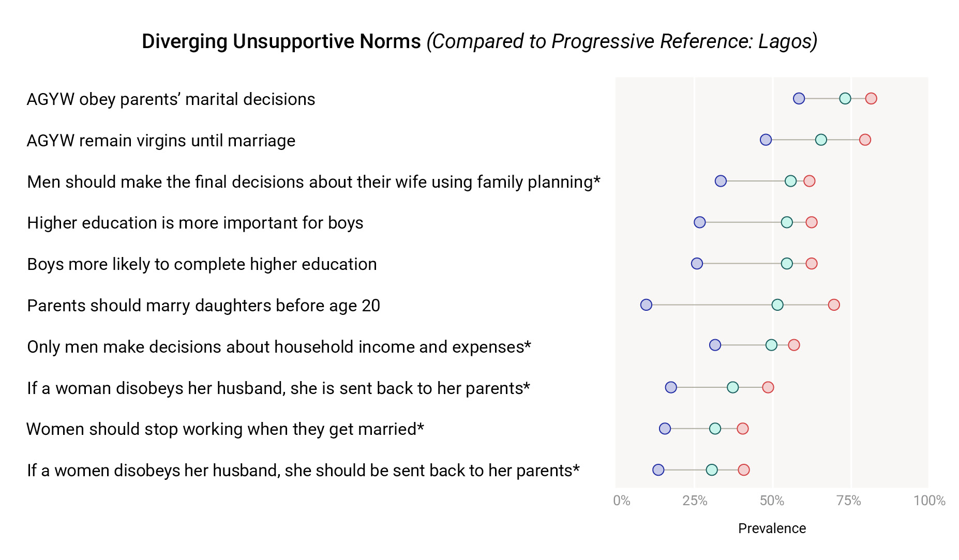Select green dot in household income and expenses row
This screenshot has height=560, width=959.
pos(771,345)
